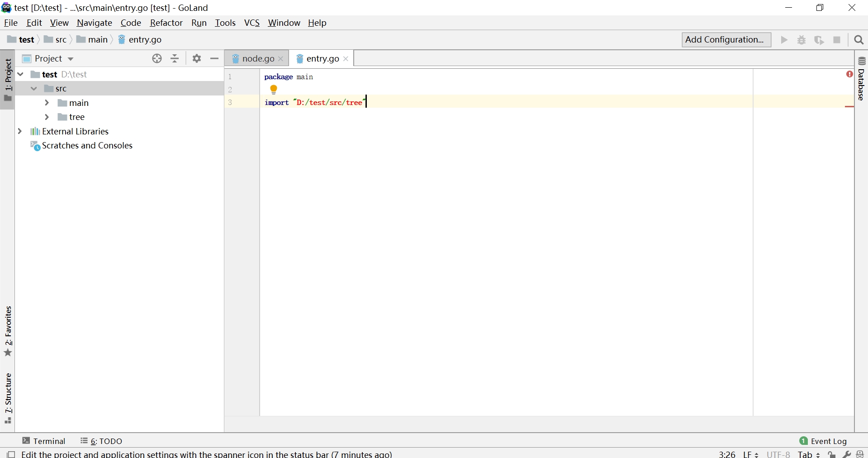Click the spanner settings icon in status bar
Image resolution: width=868 pixels, height=458 pixels.
[x=846, y=454]
